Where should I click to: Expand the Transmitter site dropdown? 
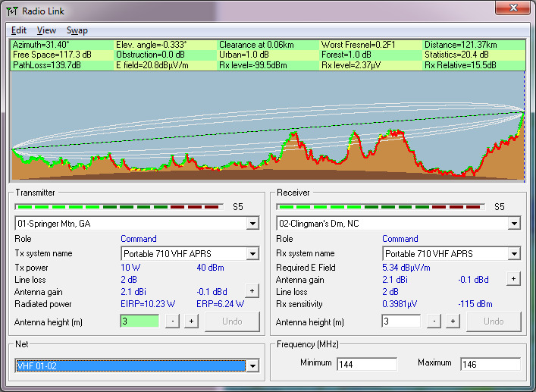pyautogui.click(x=252, y=224)
